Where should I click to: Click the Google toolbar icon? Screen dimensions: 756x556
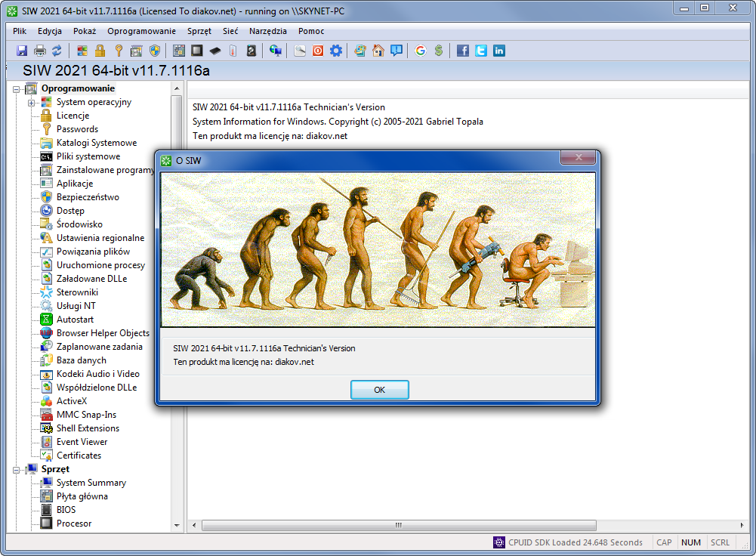coord(421,51)
